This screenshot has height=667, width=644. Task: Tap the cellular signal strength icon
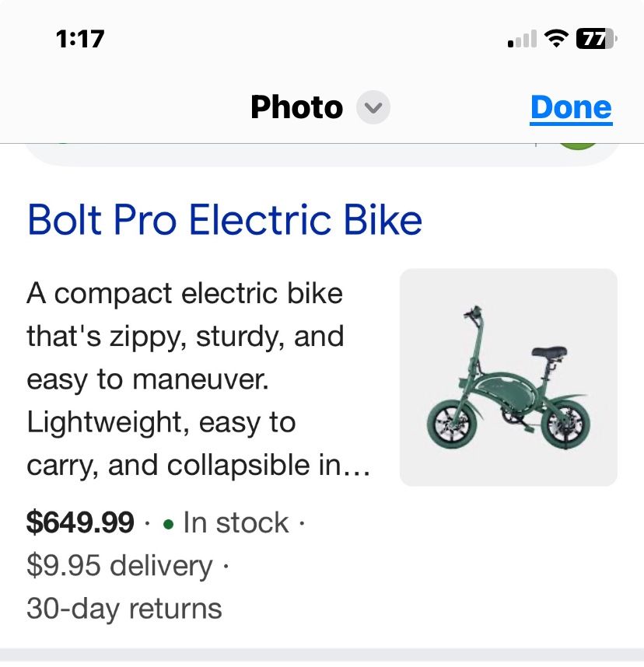522,38
